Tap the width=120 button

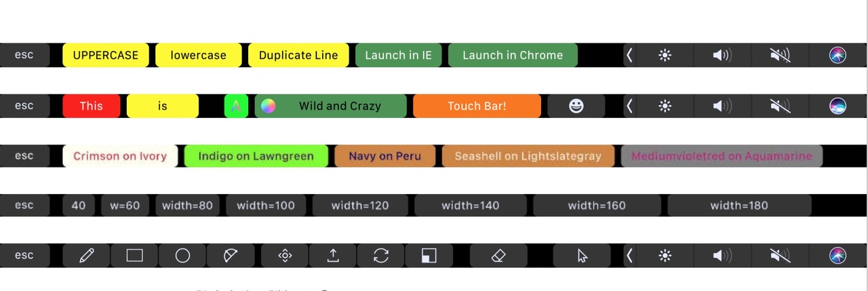[360, 206]
